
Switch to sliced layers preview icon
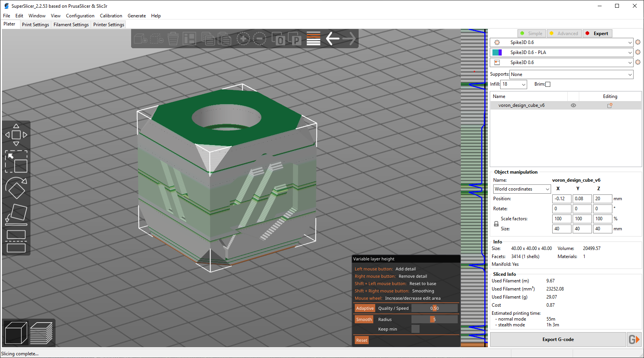pyautogui.click(x=41, y=333)
